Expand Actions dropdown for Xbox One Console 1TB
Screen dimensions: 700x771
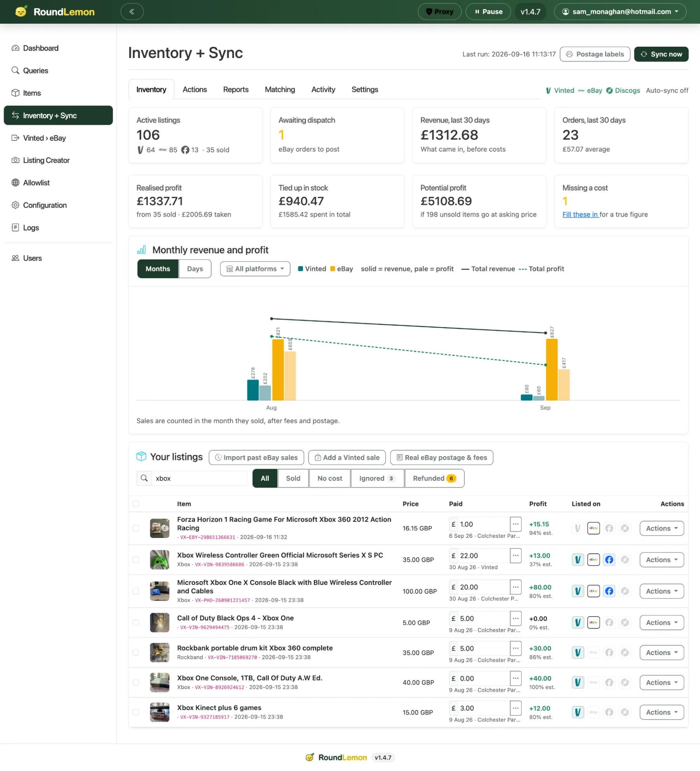661,682
